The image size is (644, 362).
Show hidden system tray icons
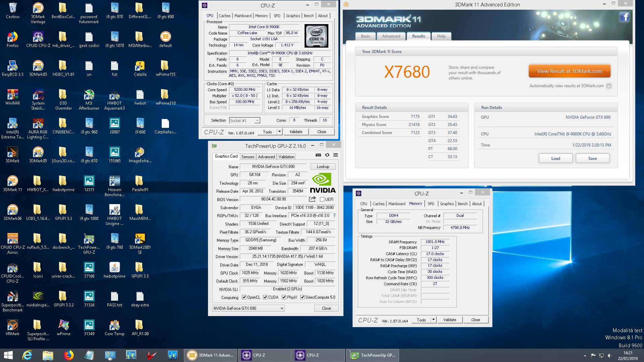(585, 355)
